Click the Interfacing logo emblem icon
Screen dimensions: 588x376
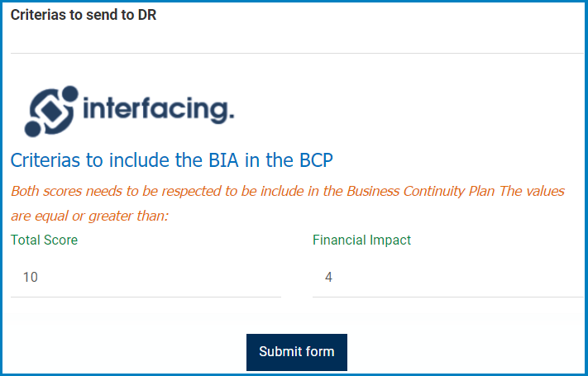click(51, 111)
